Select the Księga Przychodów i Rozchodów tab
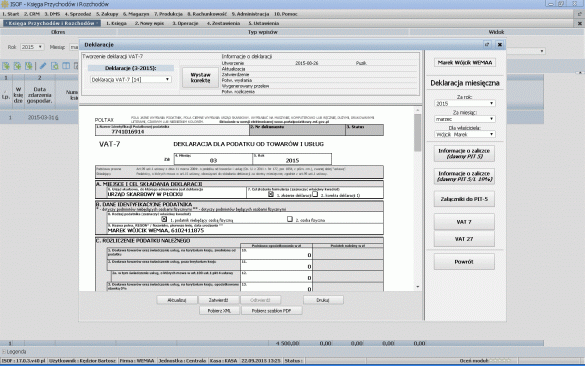585x366 pixels. (51, 23)
